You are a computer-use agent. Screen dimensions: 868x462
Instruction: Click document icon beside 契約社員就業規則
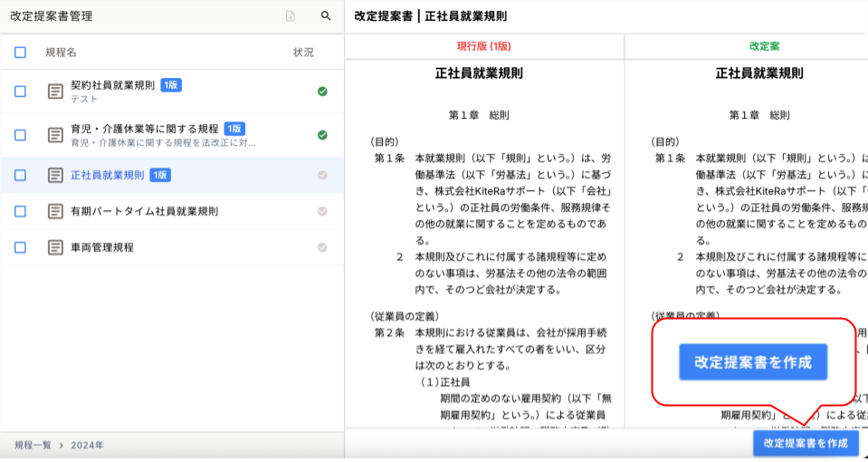click(55, 91)
